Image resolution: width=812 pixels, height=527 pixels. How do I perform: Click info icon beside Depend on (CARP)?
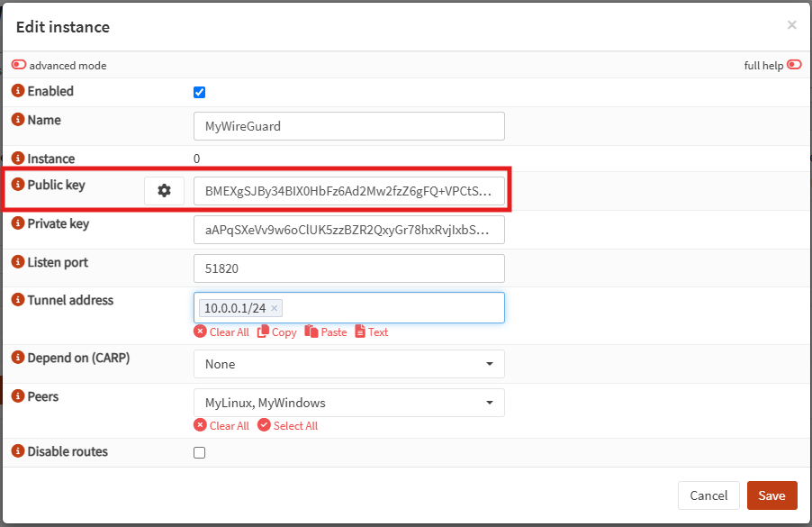[18, 358]
